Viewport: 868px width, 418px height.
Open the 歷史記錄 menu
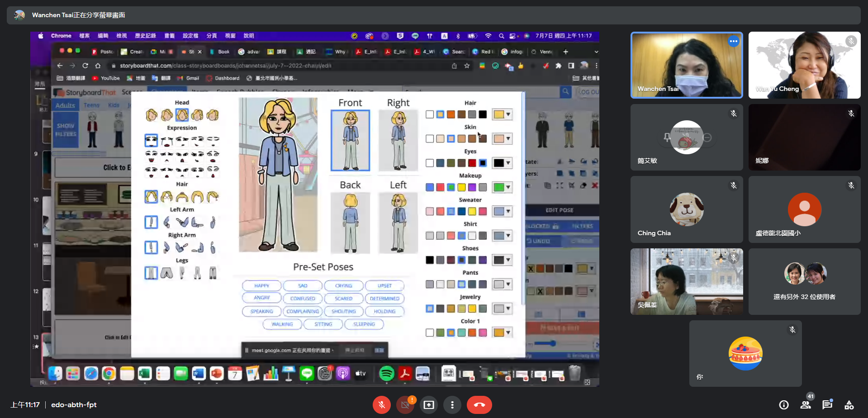(146, 36)
